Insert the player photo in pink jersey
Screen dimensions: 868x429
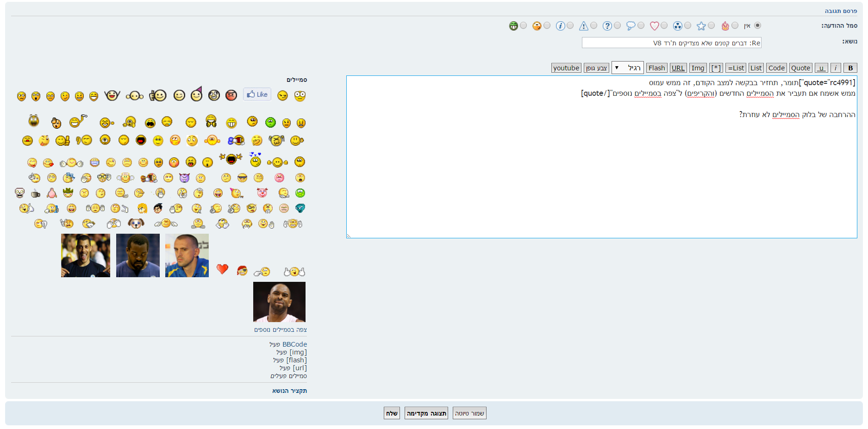pos(279,302)
